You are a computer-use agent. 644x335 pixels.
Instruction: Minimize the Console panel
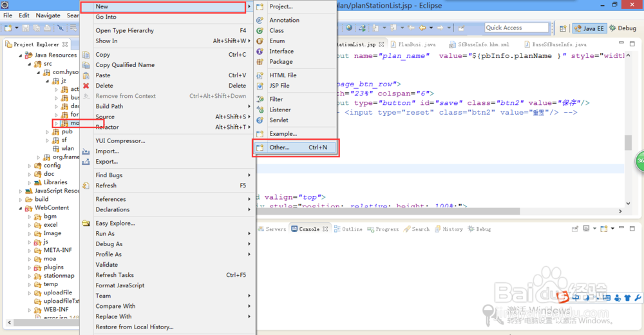pyautogui.click(x=621, y=228)
